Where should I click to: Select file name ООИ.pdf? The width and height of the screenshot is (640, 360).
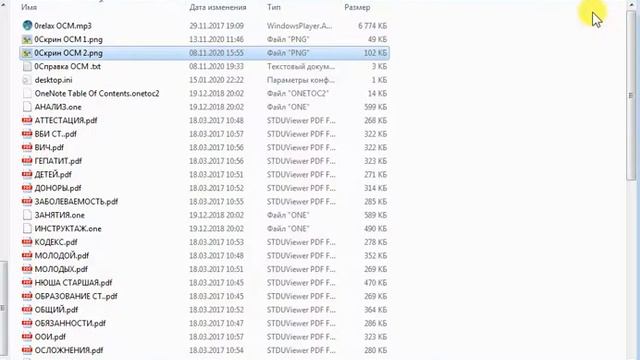[50, 336]
